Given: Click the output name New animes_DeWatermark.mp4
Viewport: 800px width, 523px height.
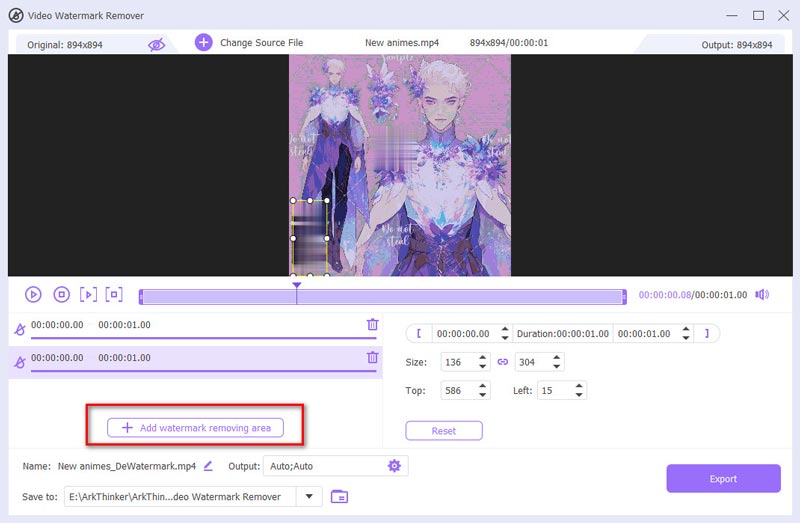Looking at the screenshot, I should click(127, 466).
